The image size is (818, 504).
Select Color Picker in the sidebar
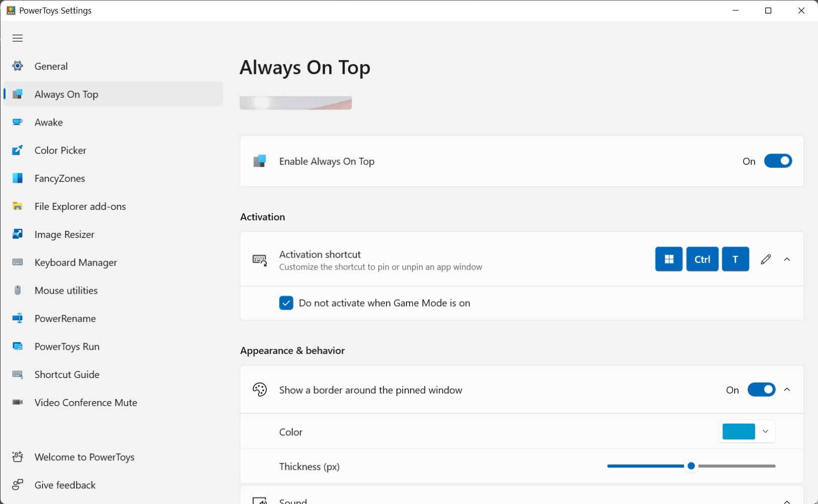pyautogui.click(x=113, y=150)
